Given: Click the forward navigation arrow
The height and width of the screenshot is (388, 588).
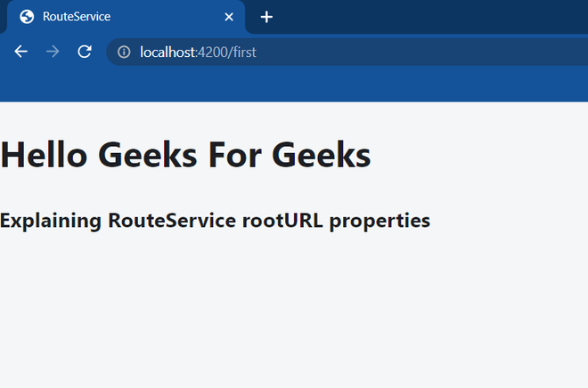Looking at the screenshot, I should pos(53,52).
